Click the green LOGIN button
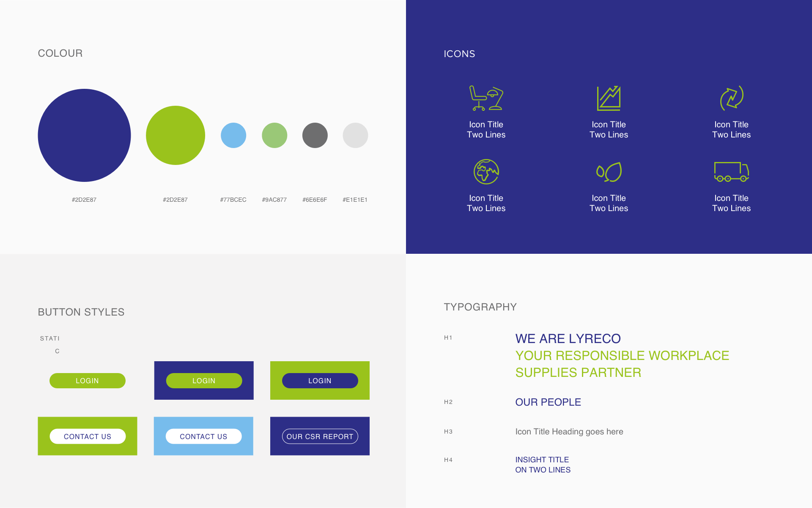This screenshot has width=812, height=508. 88,380
